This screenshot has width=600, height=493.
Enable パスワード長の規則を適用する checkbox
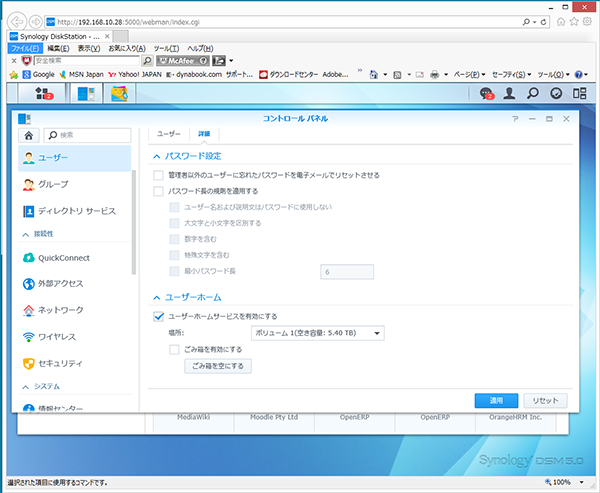point(158,191)
